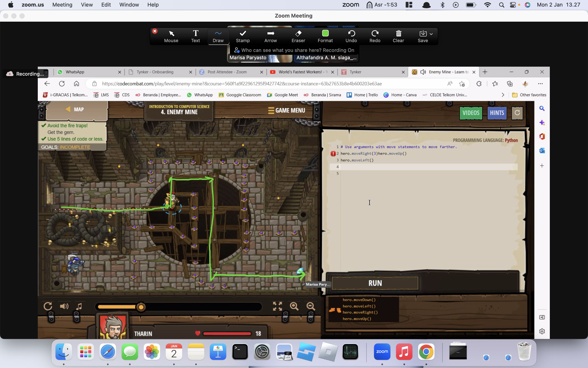Open the Help menu
588x368 pixels.
click(153, 5)
